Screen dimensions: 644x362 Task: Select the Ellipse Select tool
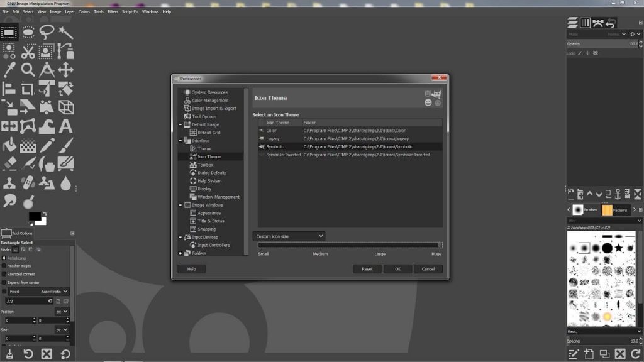tap(28, 33)
